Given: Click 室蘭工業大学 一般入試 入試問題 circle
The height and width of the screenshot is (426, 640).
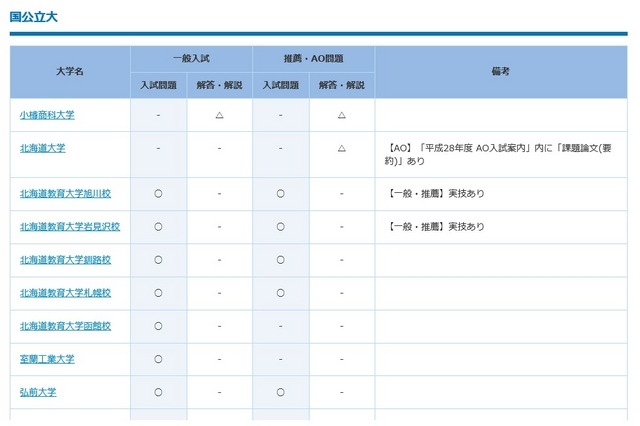Looking at the screenshot, I should point(158,359).
